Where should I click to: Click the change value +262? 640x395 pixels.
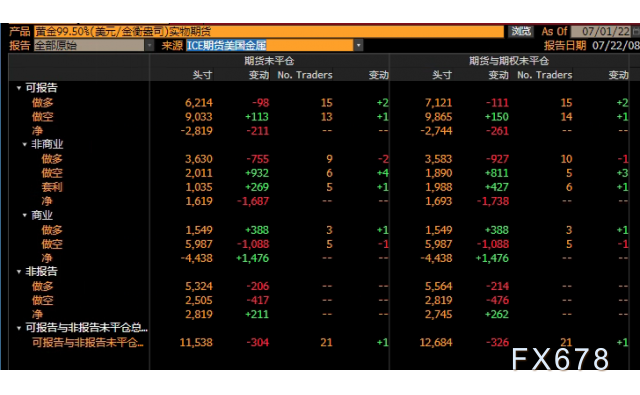[496, 314]
